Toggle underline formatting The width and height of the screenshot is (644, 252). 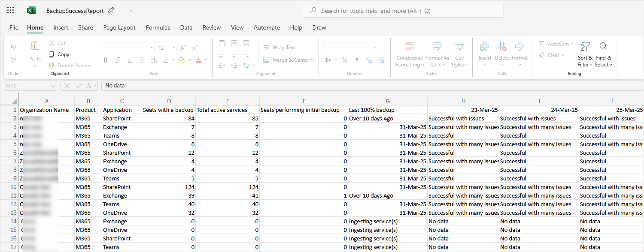pyautogui.click(x=129, y=60)
